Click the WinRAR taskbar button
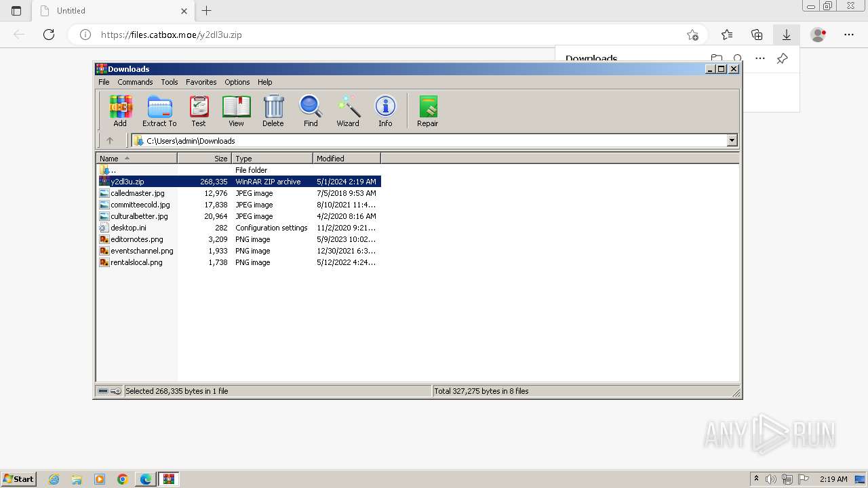 click(x=169, y=479)
